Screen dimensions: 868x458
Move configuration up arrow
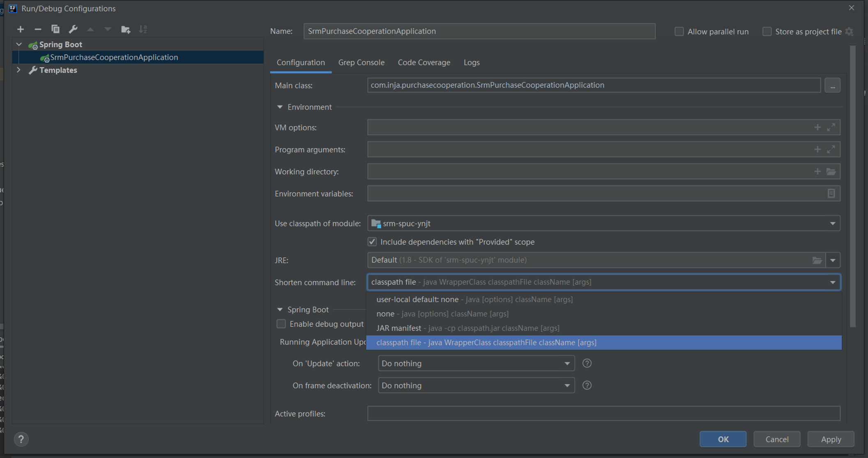tap(90, 29)
